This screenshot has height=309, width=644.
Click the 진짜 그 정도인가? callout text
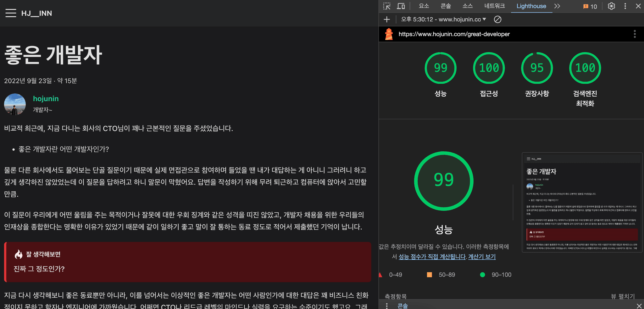39,269
